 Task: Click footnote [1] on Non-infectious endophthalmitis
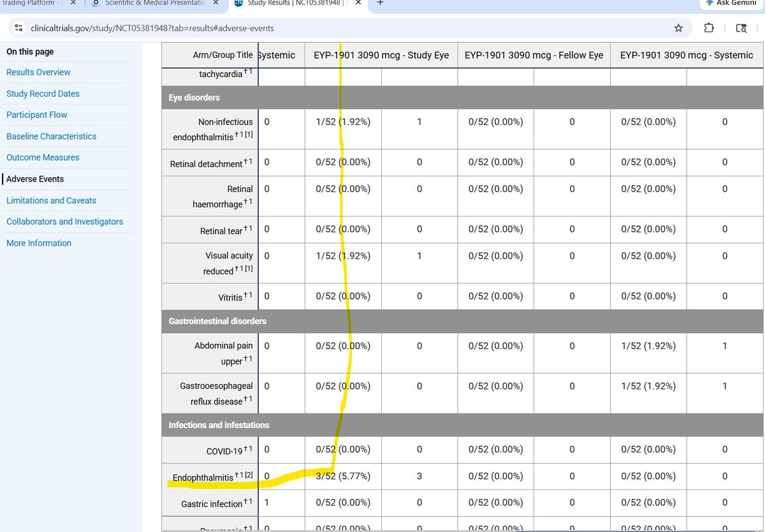tap(249, 134)
